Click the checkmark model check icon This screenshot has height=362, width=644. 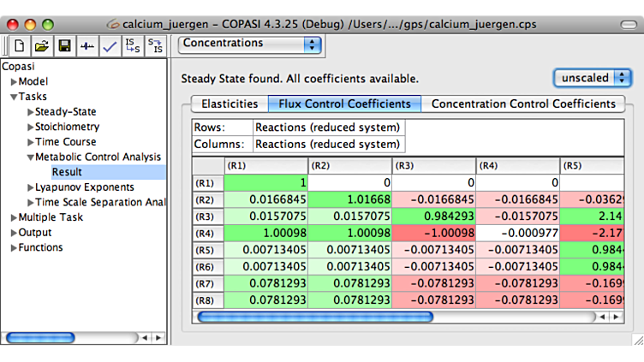click(x=109, y=46)
